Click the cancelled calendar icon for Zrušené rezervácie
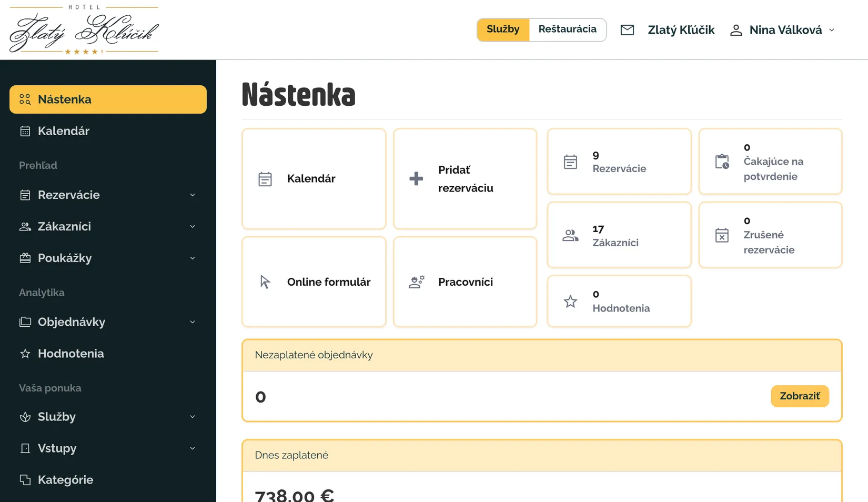The width and height of the screenshot is (868, 502). tap(722, 235)
